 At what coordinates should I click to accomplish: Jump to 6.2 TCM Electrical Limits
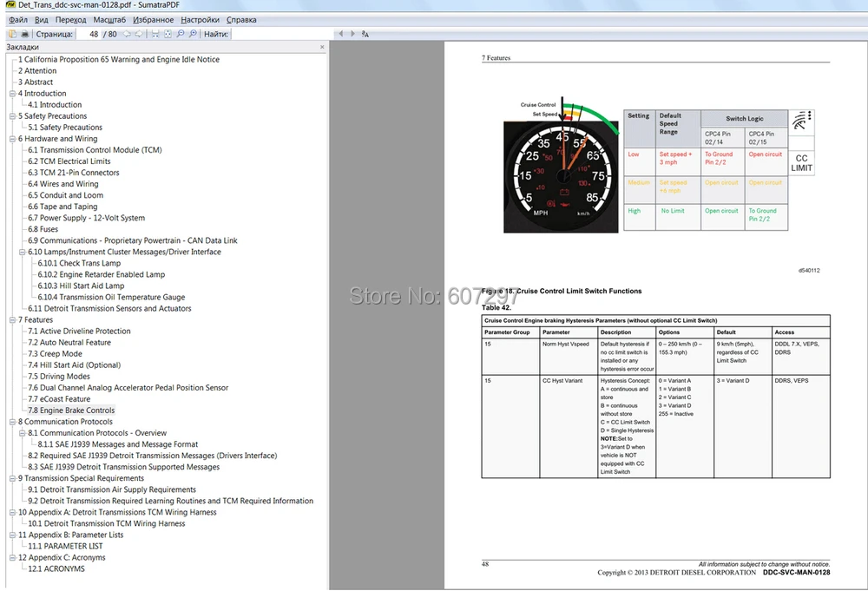69,161
